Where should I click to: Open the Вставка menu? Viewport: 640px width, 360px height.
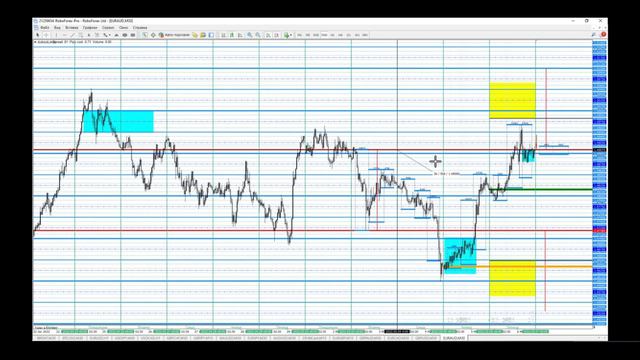pyautogui.click(x=72, y=28)
